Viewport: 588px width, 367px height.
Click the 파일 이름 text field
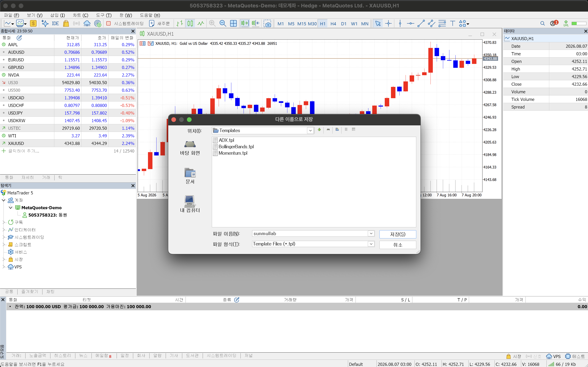tap(310, 234)
